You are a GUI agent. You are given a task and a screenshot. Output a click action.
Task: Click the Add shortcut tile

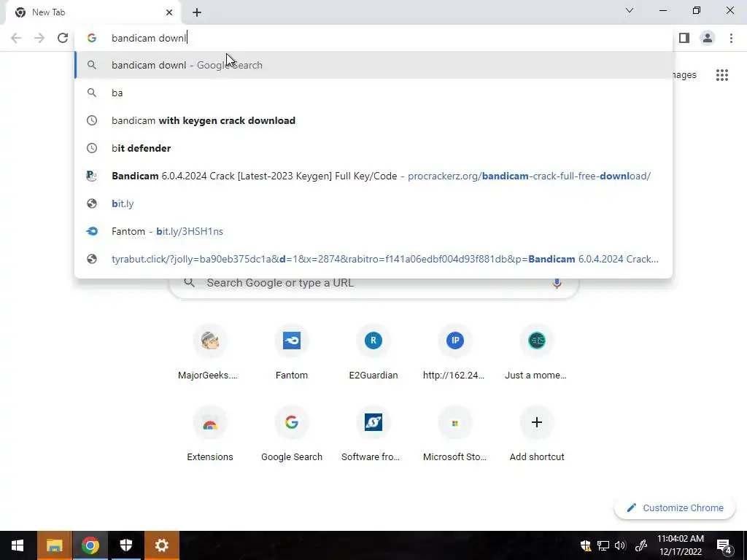coord(537,435)
